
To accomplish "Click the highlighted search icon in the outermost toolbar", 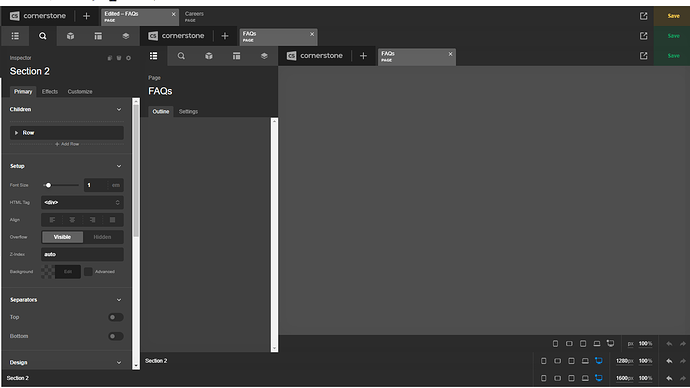I will point(43,36).
